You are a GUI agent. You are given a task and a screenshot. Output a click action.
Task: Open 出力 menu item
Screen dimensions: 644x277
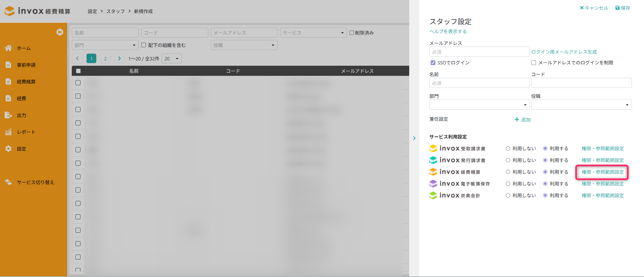click(x=21, y=115)
